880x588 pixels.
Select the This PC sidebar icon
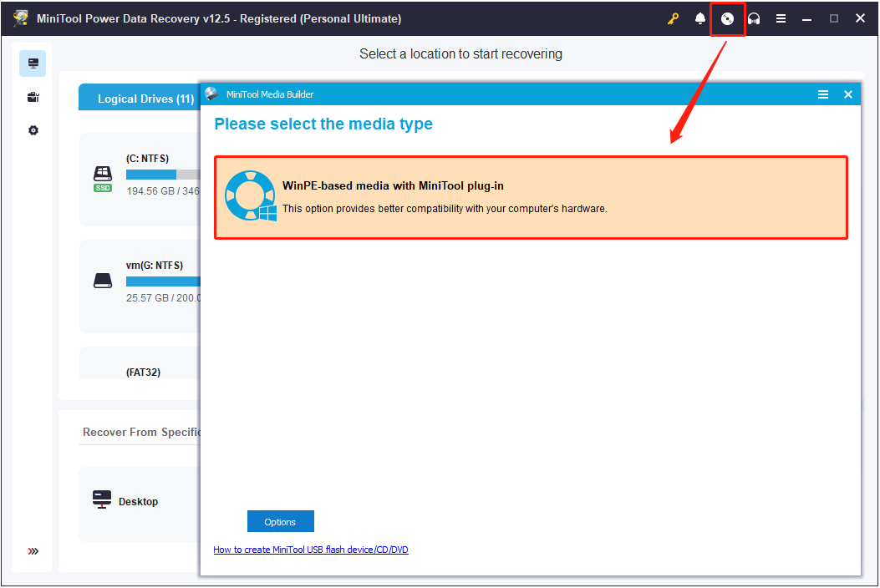(33, 63)
